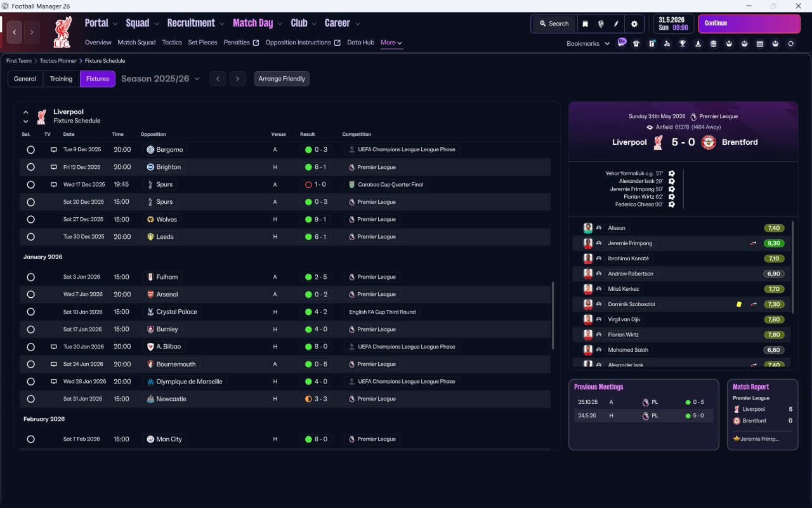Click the bookmark icon beside Search

click(x=586, y=23)
